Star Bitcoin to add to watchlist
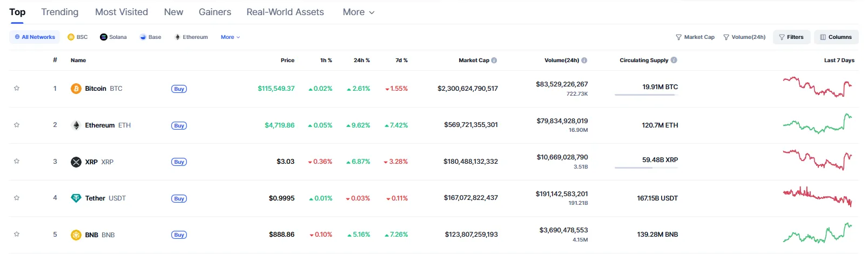Image resolution: width=868 pixels, height=254 pixels. (x=17, y=88)
